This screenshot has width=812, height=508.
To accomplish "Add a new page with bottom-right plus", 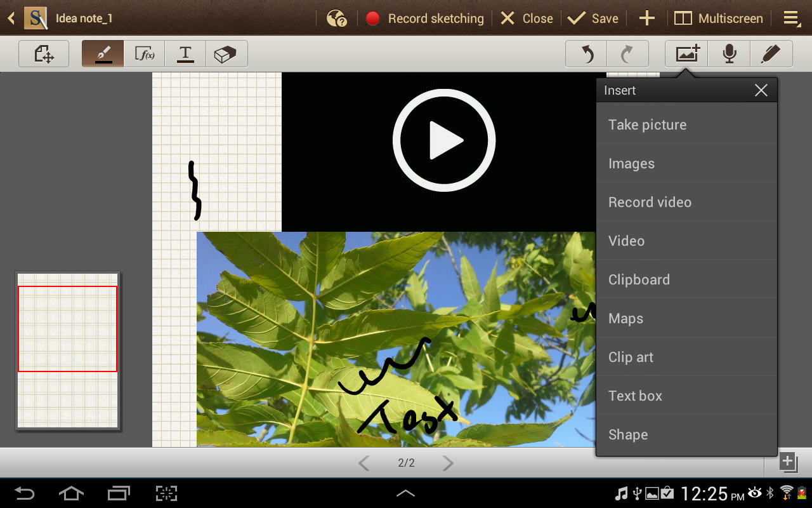I will pos(788,462).
